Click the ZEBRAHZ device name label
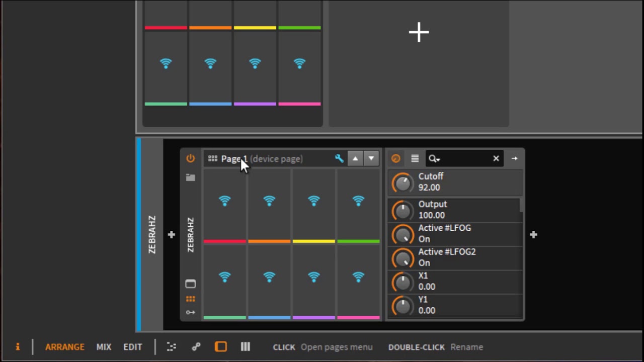The image size is (644, 362). [191, 235]
